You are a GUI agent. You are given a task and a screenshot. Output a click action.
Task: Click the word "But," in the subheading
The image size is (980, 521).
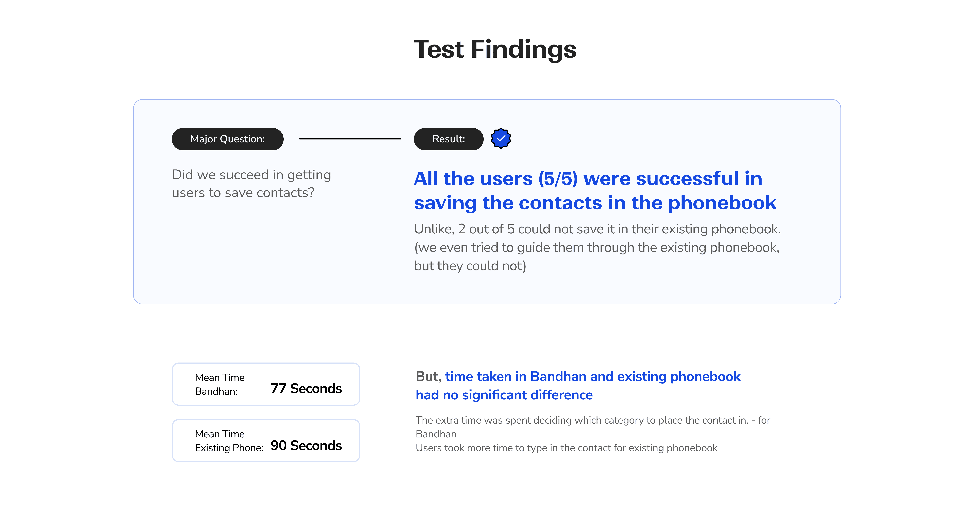pos(428,376)
